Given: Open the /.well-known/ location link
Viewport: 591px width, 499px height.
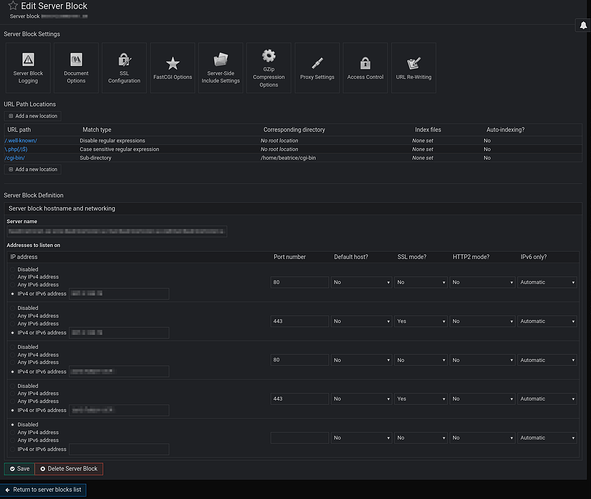Looking at the screenshot, I should point(21,141).
